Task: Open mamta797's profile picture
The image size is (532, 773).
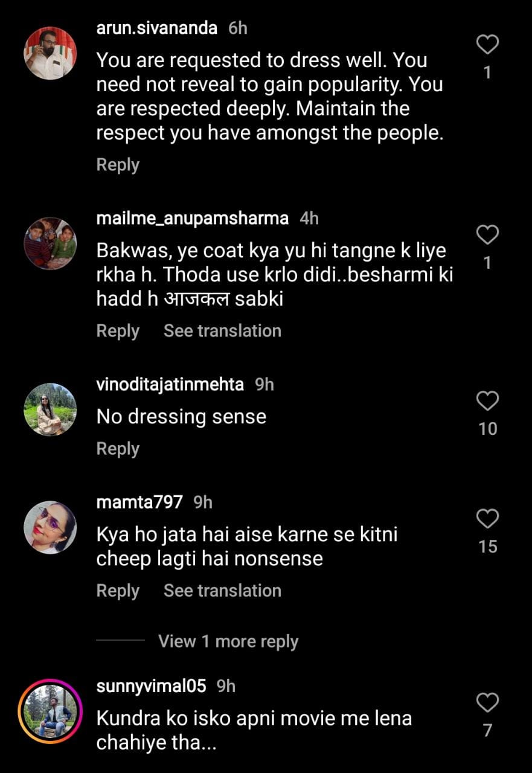Action: 50,527
